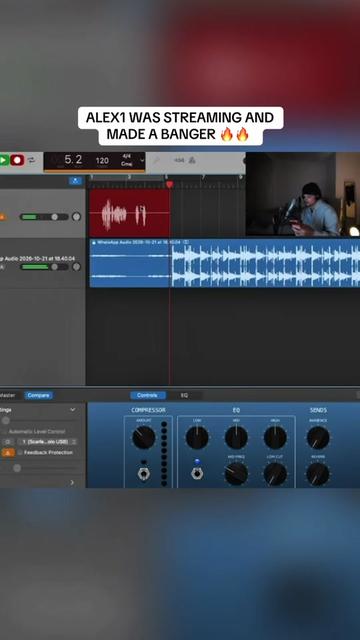Viewport: 360px width, 640px height.
Task: Click the 4/4 Cmaj signature display
Action: tap(126, 160)
